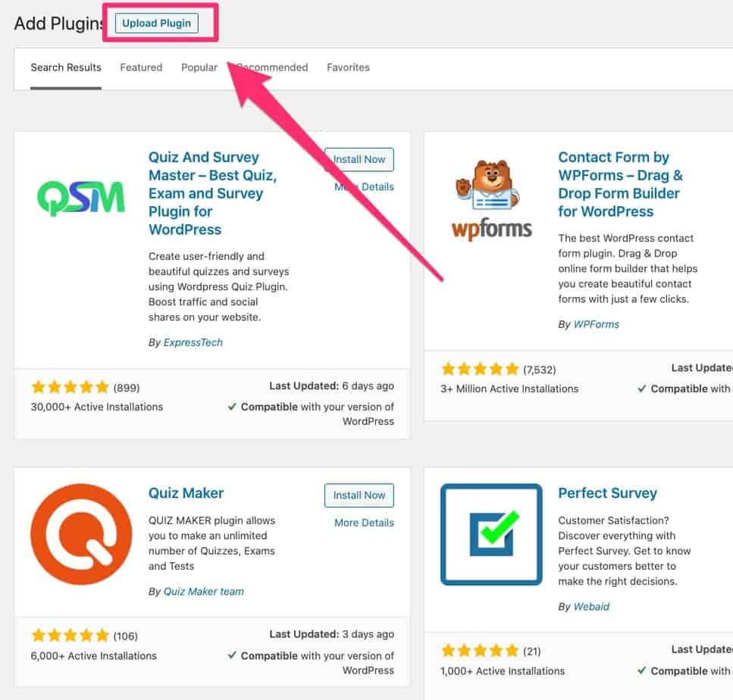Open the Quiz And Survey Master title link
This screenshot has height=700, width=733.
(x=213, y=193)
